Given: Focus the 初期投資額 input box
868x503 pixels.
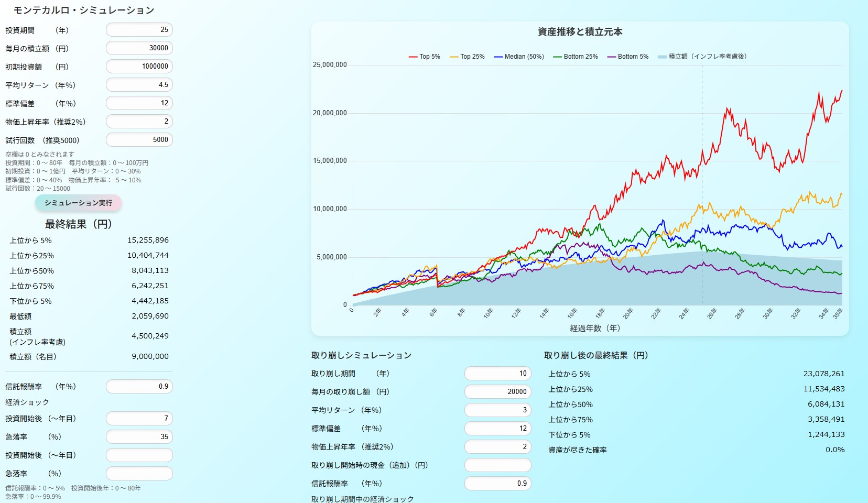Looking at the screenshot, I should (139, 67).
